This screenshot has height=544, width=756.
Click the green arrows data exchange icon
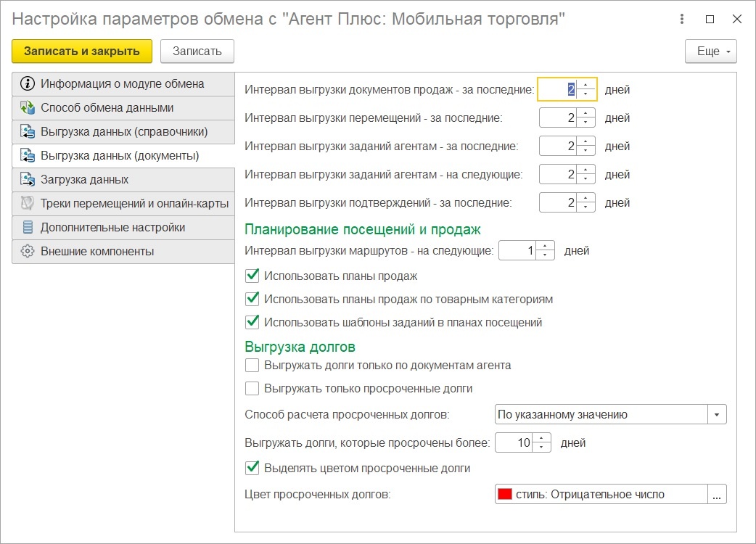click(28, 107)
